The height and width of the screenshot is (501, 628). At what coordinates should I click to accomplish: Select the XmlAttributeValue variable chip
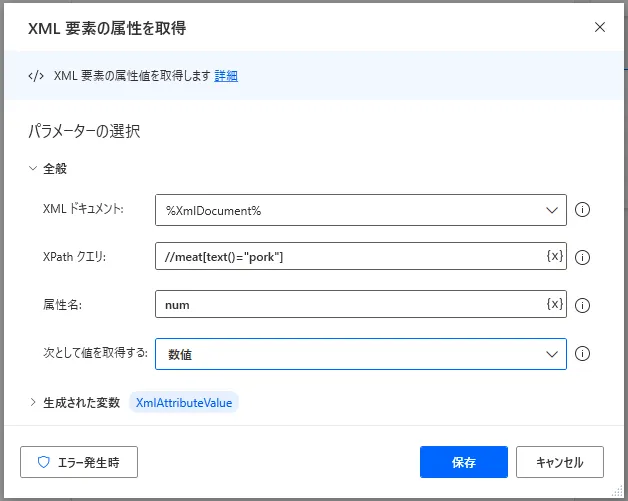pos(184,402)
